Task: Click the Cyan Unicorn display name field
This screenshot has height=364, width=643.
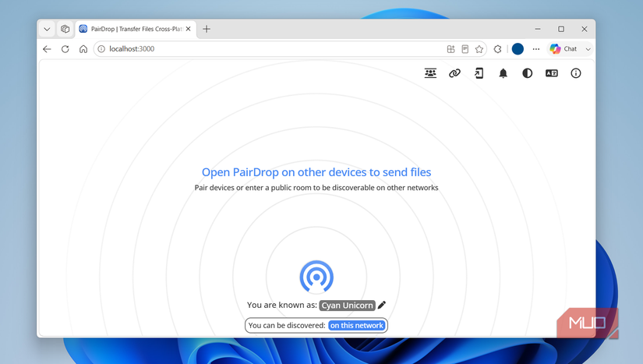Action: pos(347,306)
